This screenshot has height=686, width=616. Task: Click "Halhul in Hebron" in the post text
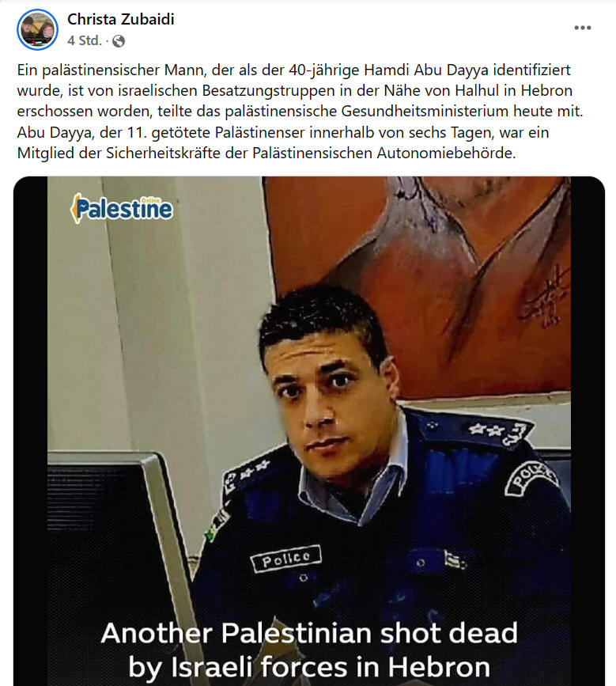(514, 90)
